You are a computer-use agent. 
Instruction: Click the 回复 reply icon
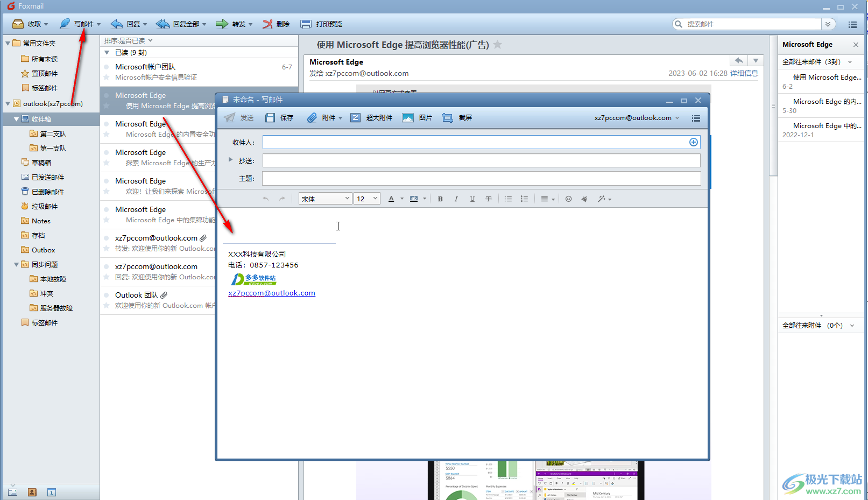(117, 24)
